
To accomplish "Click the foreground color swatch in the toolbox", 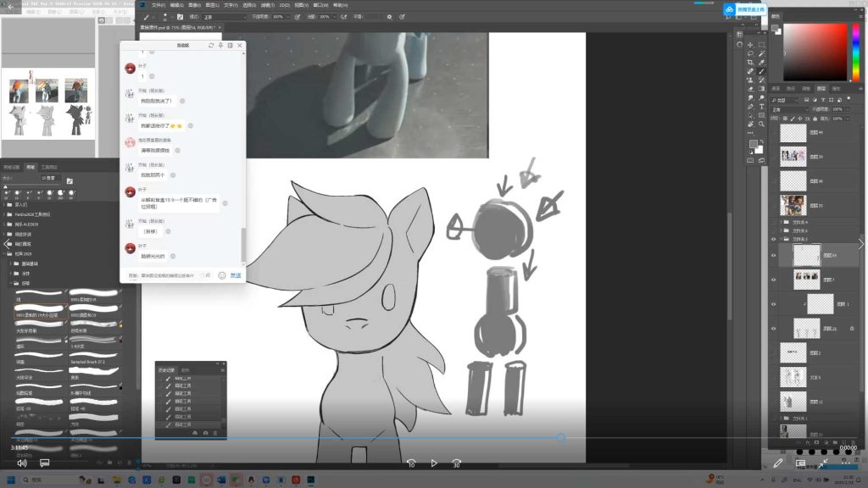I will pos(753,144).
